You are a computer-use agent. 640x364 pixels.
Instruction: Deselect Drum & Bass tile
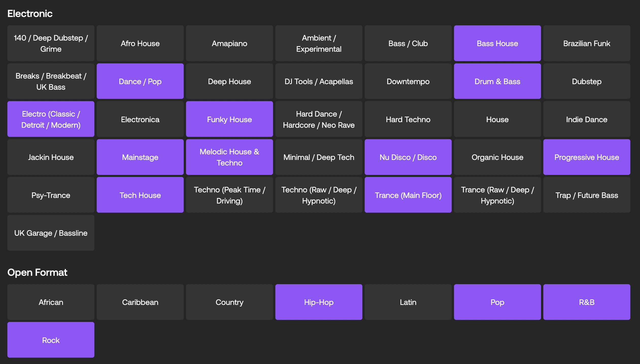497,81
